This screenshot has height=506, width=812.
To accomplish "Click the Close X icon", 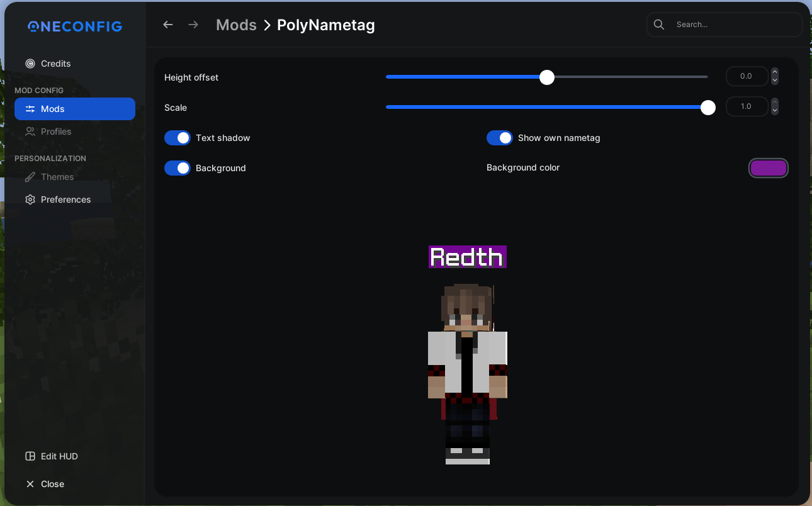I will tap(30, 484).
